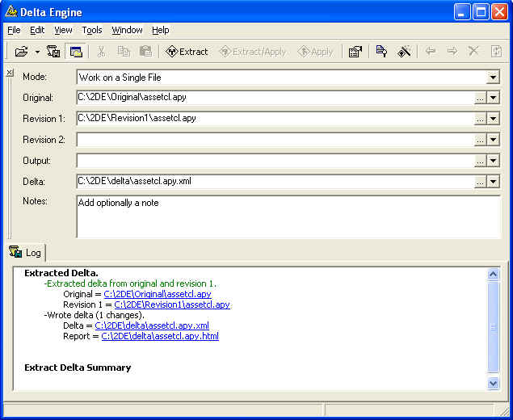Run the Extract command
513x420 pixels.
(x=187, y=52)
